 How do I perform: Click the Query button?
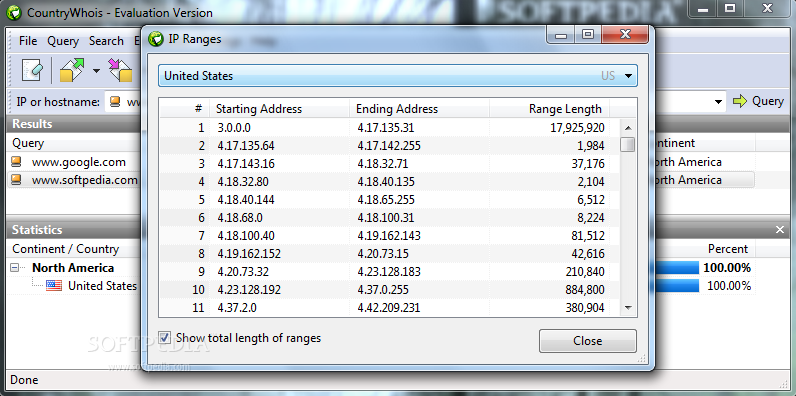(x=758, y=101)
